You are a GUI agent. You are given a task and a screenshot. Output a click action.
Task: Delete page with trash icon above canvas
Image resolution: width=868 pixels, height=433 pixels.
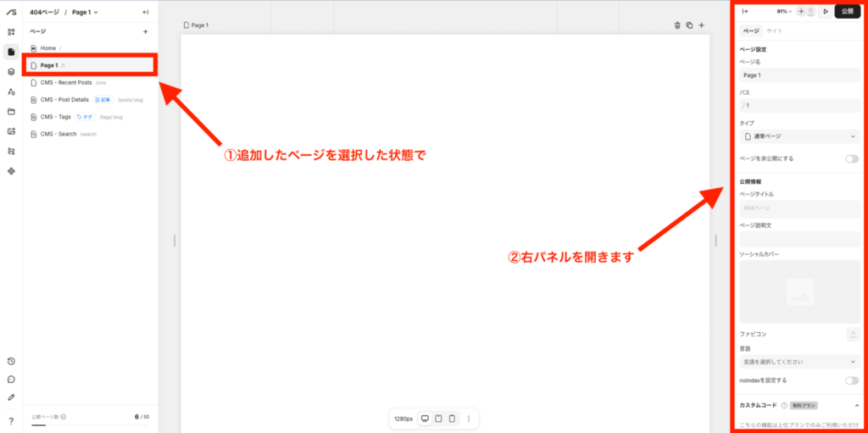tap(677, 25)
